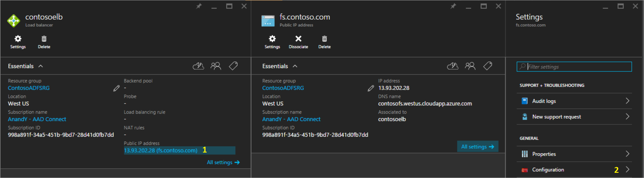Expand the New support request chevron
Screen dimensions: 644x178
coord(627,116)
